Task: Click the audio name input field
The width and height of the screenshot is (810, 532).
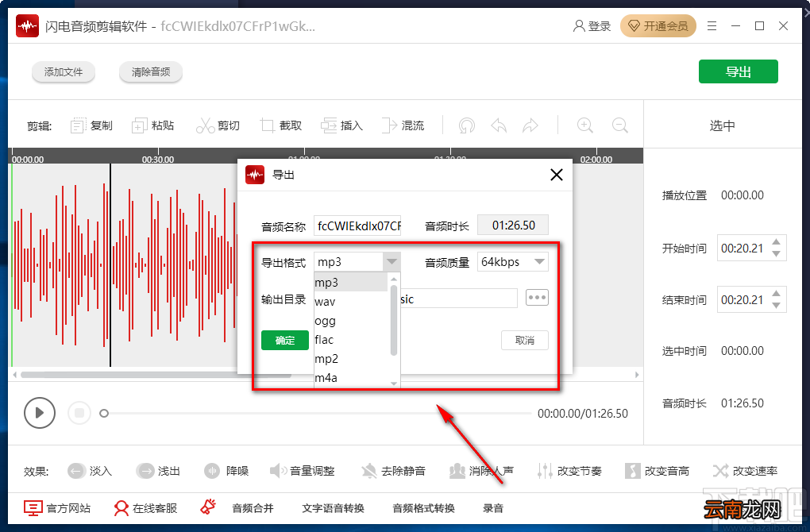Action: 357,226
